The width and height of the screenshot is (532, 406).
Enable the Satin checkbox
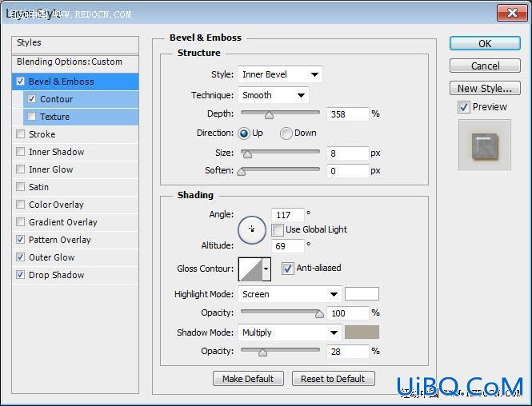coord(20,187)
